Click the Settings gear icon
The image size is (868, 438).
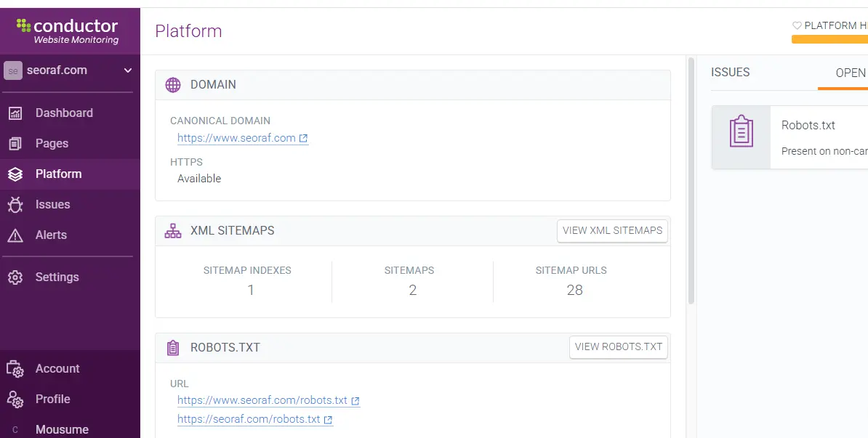pyautogui.click(x=15, y=277)
